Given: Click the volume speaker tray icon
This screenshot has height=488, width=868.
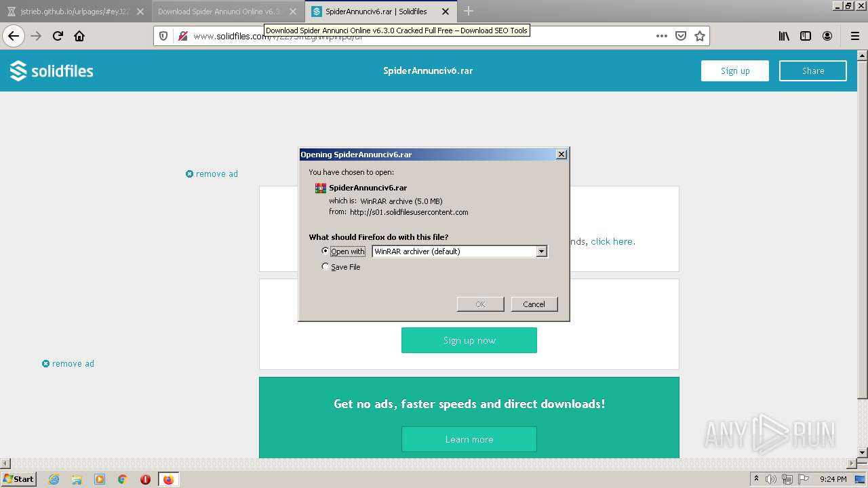Looking at the screenshot, I should (x=771, y=479).
